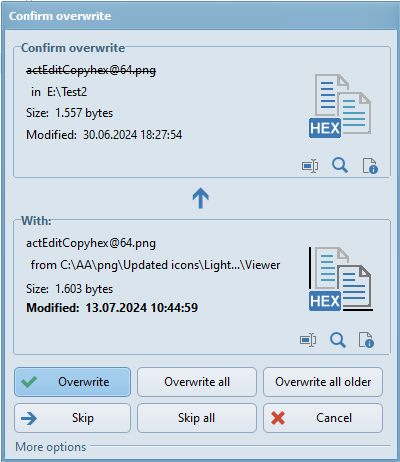This screenshot has height=462, width=400.
Task: Click the source file HEX thumbnail
Action: click(x=341, y=279)
